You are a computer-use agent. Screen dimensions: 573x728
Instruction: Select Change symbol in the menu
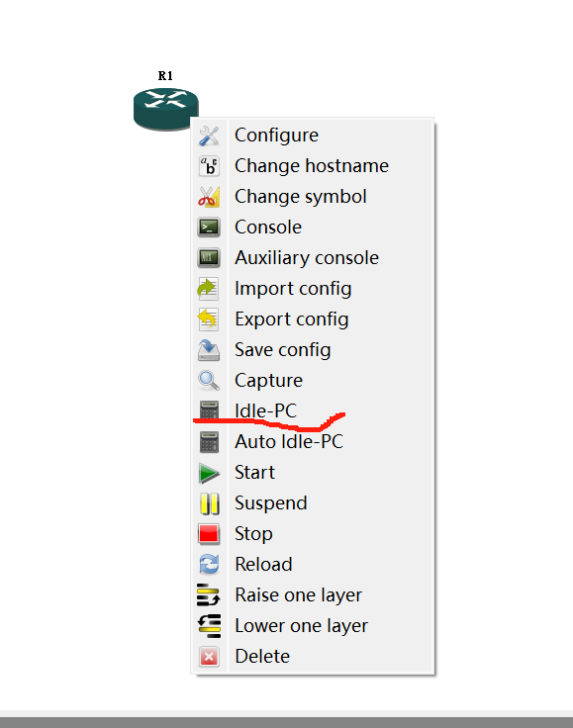301,197
